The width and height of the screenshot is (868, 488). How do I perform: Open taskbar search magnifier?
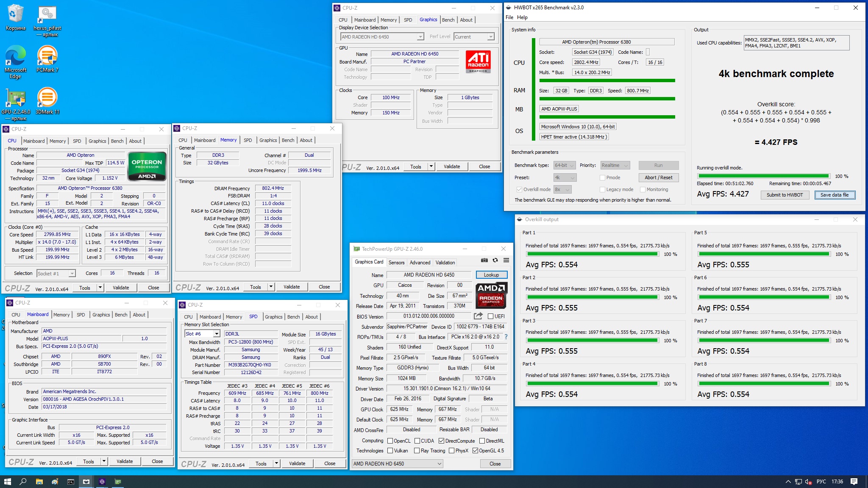[23, 482]
